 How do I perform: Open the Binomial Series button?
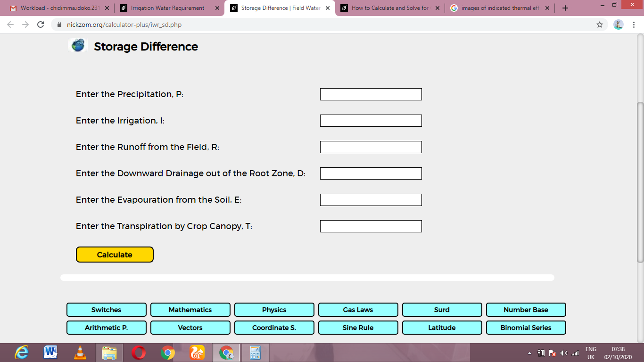pos(526,328)
